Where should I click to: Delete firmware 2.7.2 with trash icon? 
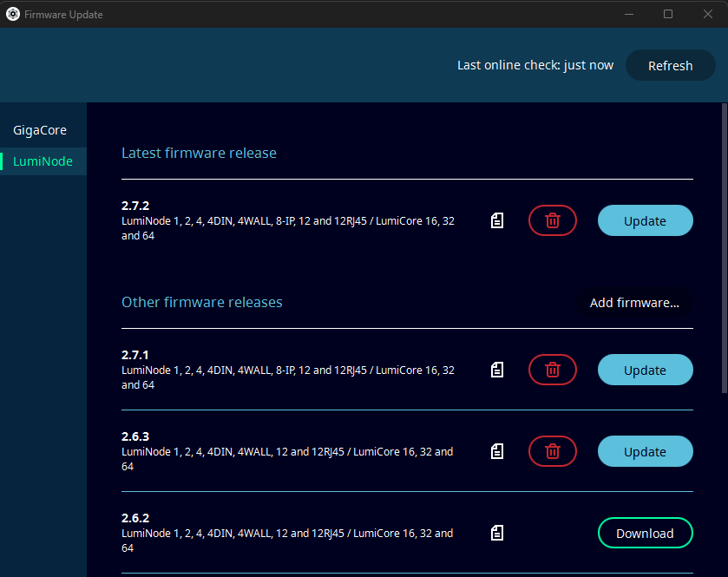tap(552, 220)
